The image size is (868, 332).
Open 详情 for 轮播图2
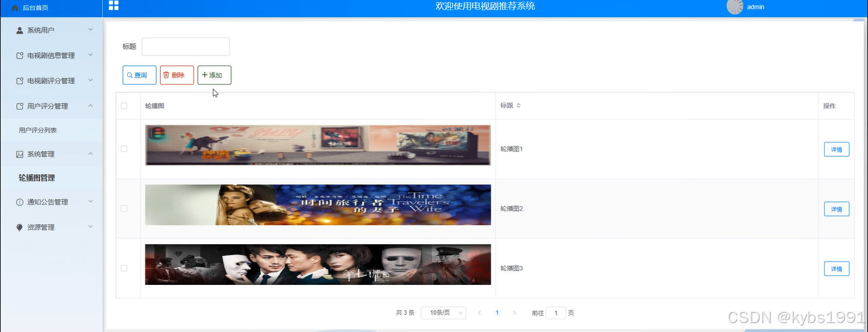coord(836,209)
